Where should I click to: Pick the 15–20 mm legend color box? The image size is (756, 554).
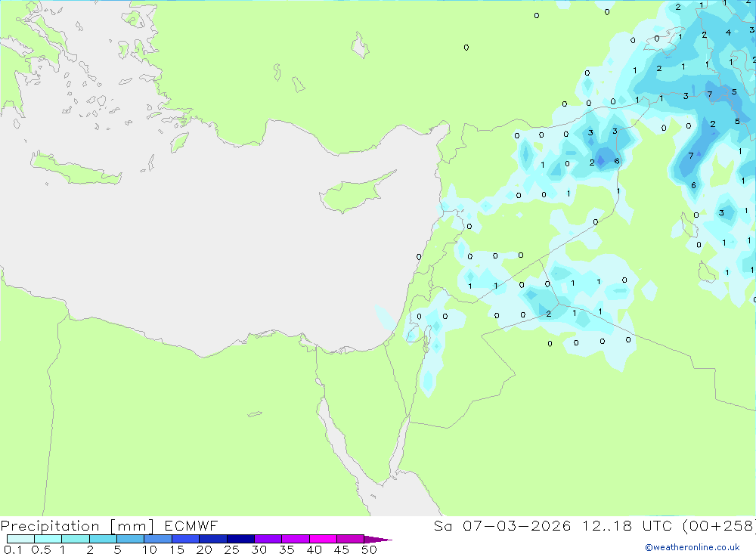[x=186, y=539]
